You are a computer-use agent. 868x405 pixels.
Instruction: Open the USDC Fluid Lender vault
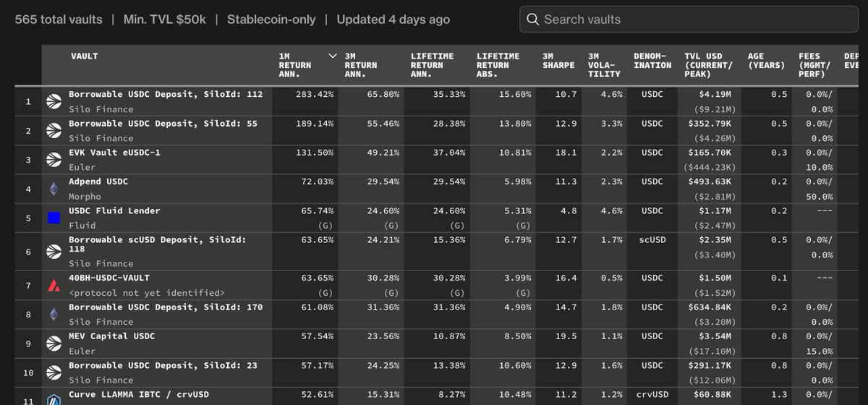pos(114,210)
